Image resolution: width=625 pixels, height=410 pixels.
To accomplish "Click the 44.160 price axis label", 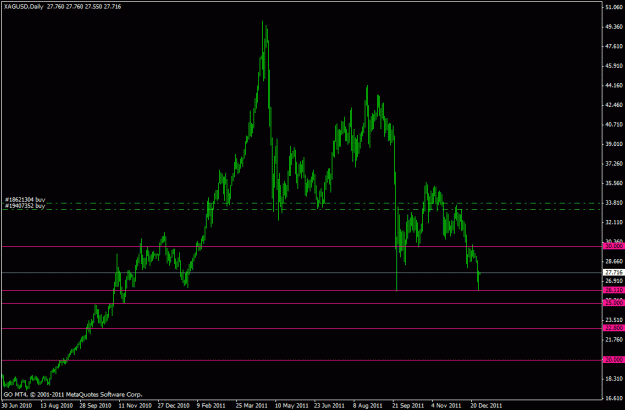I will point(614,85).
